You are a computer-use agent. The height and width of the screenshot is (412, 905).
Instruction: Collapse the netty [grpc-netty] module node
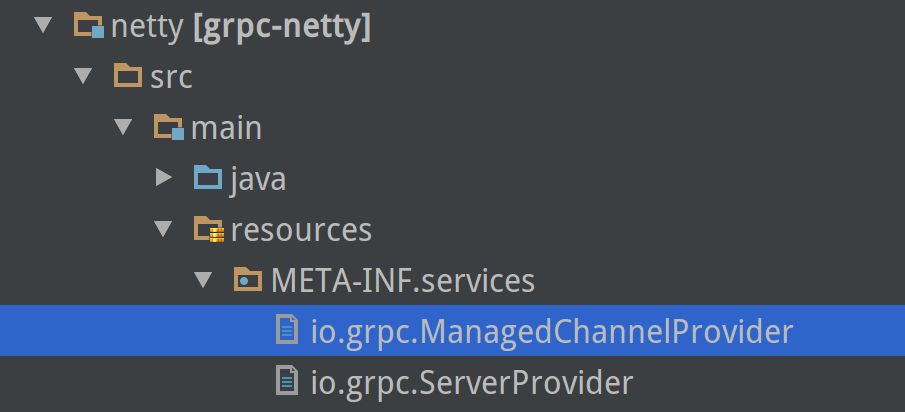click(43, 26)
